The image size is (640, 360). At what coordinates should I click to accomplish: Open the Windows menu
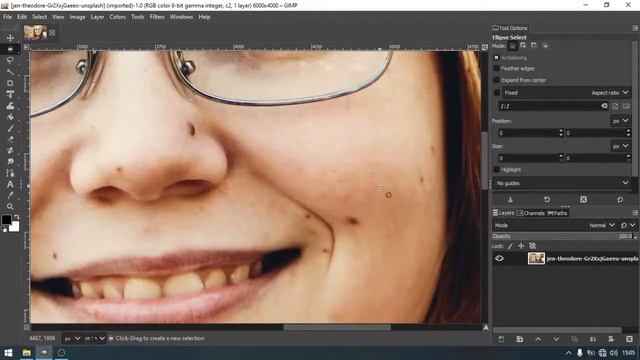click(181, 17)
